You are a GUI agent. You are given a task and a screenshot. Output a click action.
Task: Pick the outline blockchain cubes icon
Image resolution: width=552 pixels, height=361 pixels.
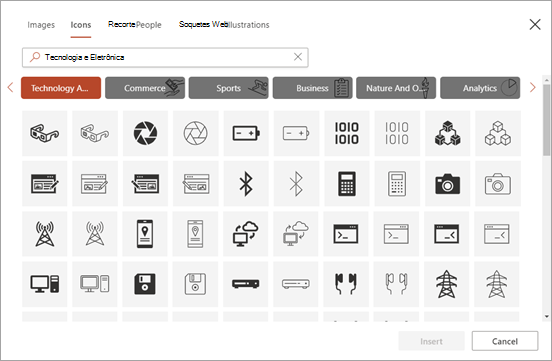(497, 133)
